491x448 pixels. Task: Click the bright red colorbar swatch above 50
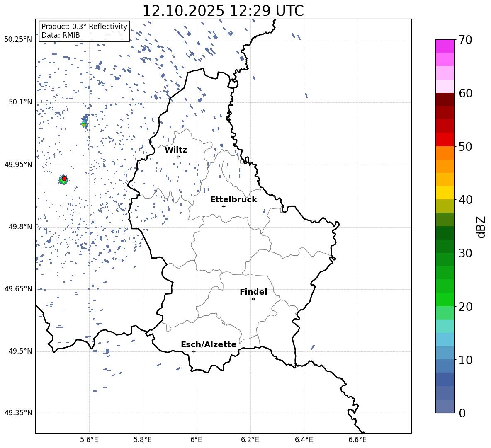tap(445, 140)
